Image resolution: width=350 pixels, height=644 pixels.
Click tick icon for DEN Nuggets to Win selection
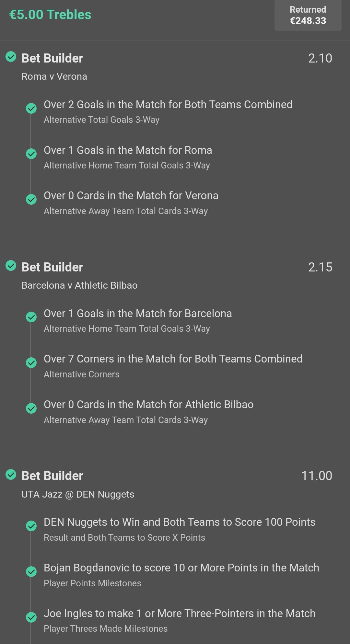[x=31, y=526]
